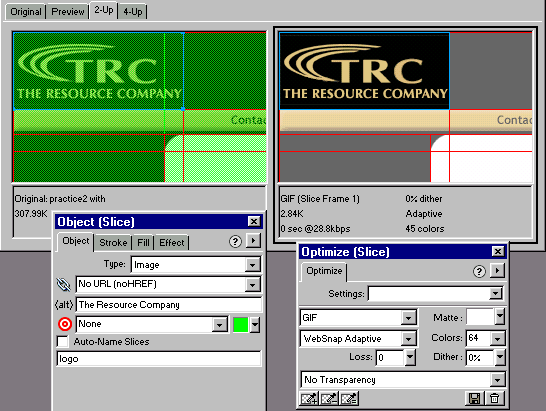
Task: Save current optimize settings disk icon
Action: tap(474, 398)
